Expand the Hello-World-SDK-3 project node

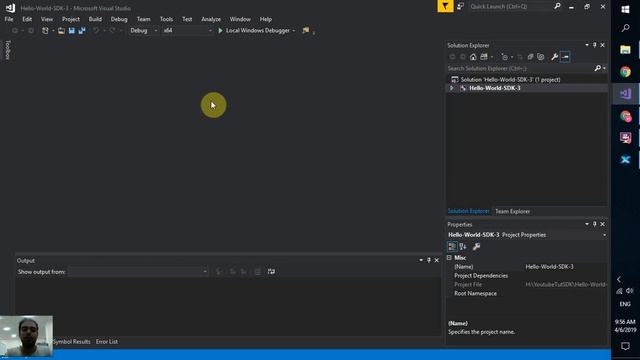[451, 88]
